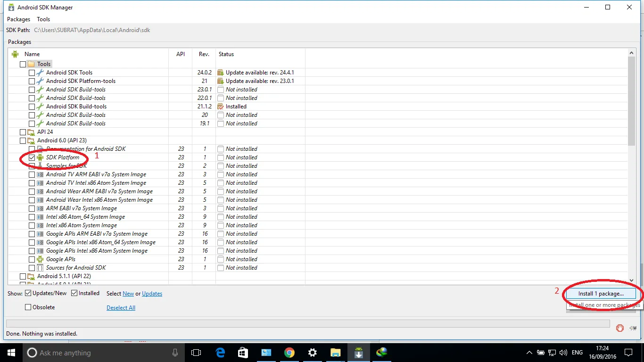Tick checkbox for Build-tools rev 23.0.1
The width and height of the screenshot is (644, 362).
pos(32,90)
